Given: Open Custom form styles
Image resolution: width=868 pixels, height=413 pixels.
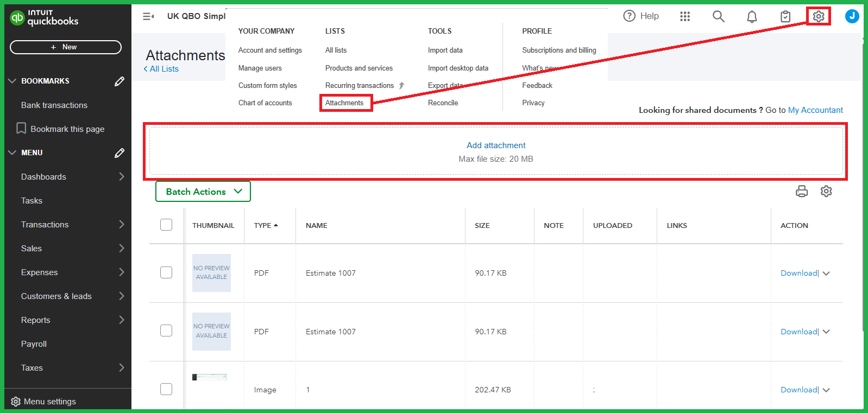Looking at the screenshot, I should point(268,85).
